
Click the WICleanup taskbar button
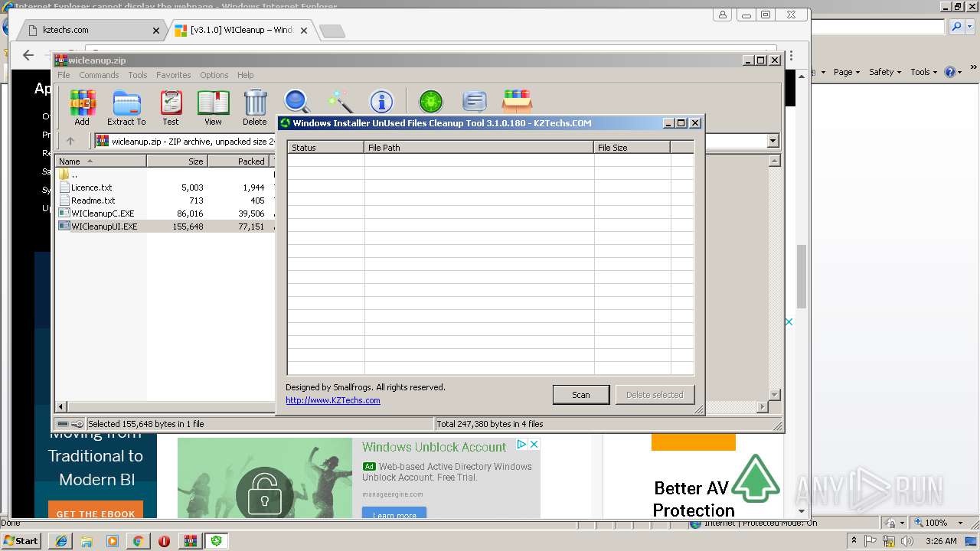pyautogui.click(x=217, y=541)
